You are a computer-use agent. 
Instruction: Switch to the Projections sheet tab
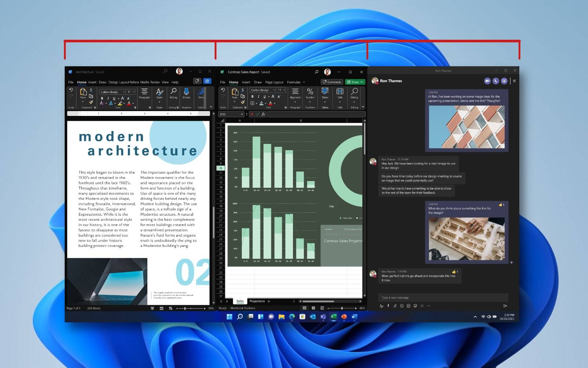tap(257, 301)
